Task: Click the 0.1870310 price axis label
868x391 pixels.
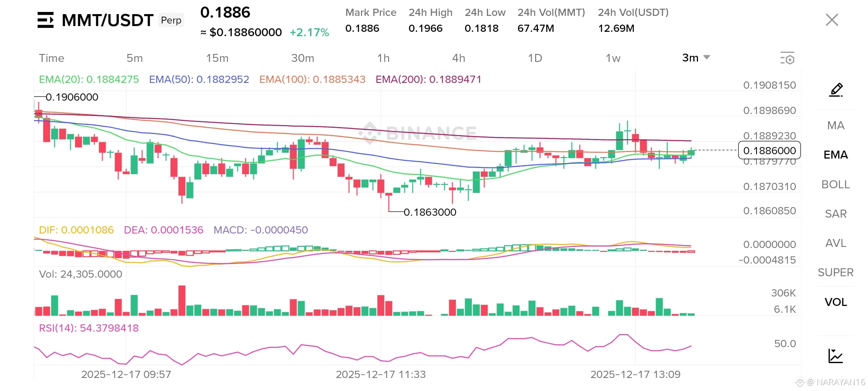Action: pos(770,186)
